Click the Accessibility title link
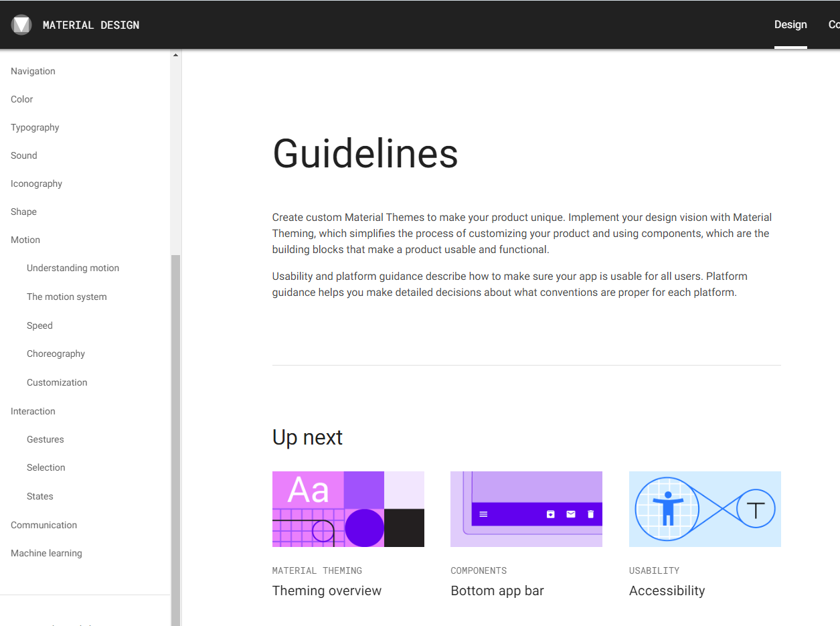Viewport: 840px width, 626px height. 667,591
